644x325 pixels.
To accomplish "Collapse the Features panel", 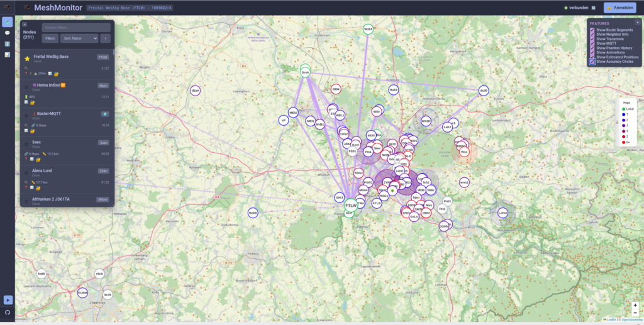I will tap(637, 22).
